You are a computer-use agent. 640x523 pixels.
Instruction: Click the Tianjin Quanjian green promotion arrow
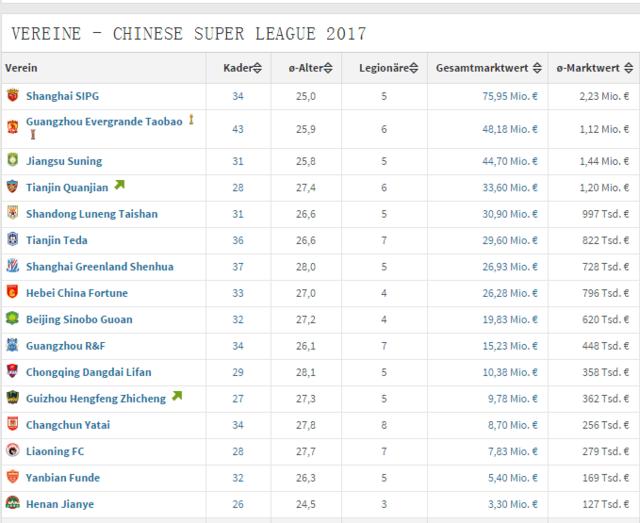click(119, 185)
